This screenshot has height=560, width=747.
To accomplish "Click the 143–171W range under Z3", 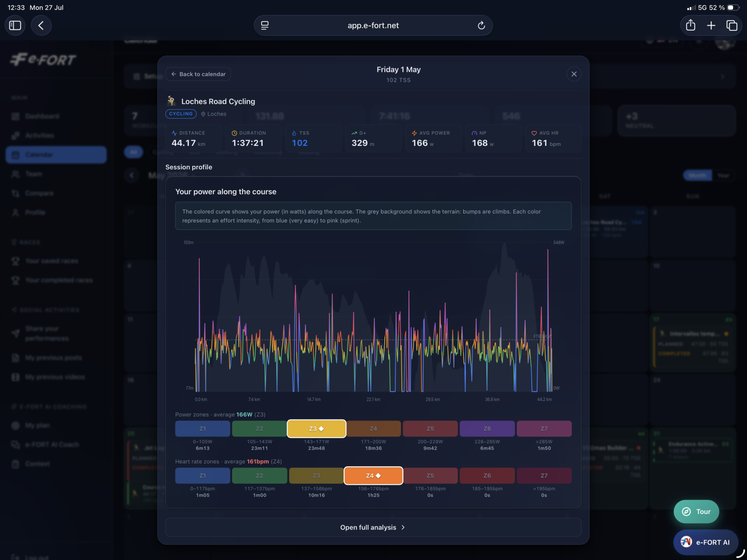I will click(x=316, y=442).
